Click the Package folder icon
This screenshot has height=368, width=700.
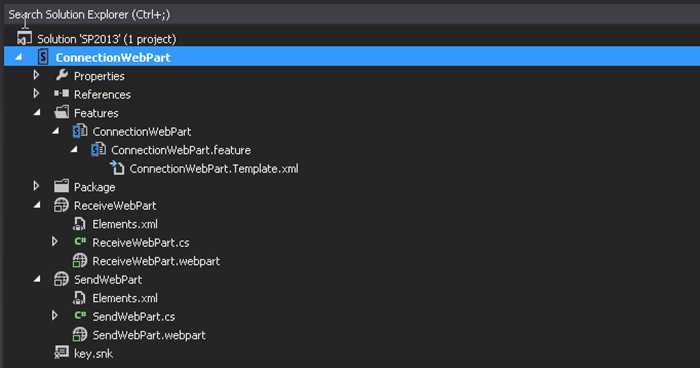(x=61, y=186)
